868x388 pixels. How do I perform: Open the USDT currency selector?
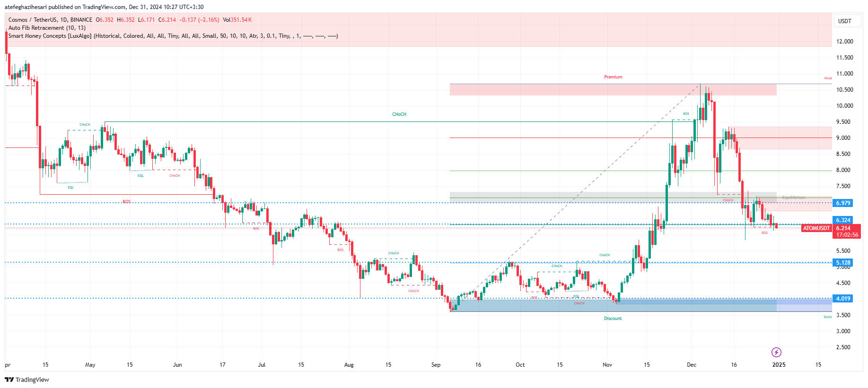pyautogui.click(x=847, y=21)
